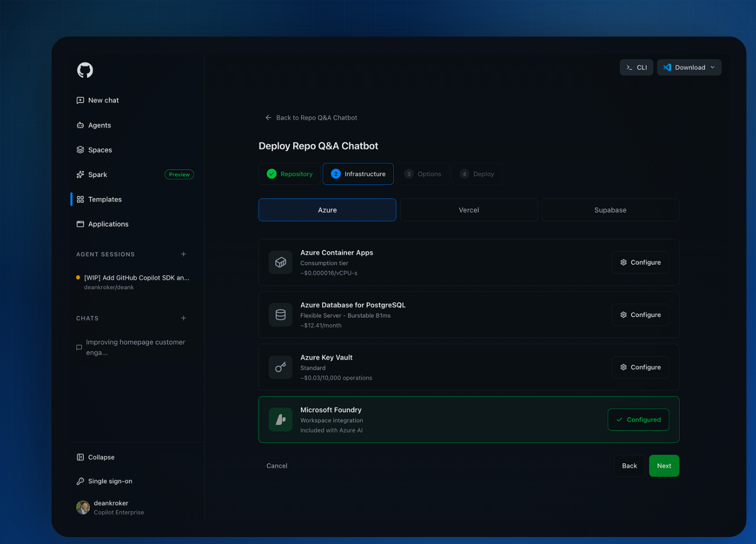The height and width of the screenshot is (544, 756).
Task: Select Vercel as infrastructure provider
Action: click(469, 210)
